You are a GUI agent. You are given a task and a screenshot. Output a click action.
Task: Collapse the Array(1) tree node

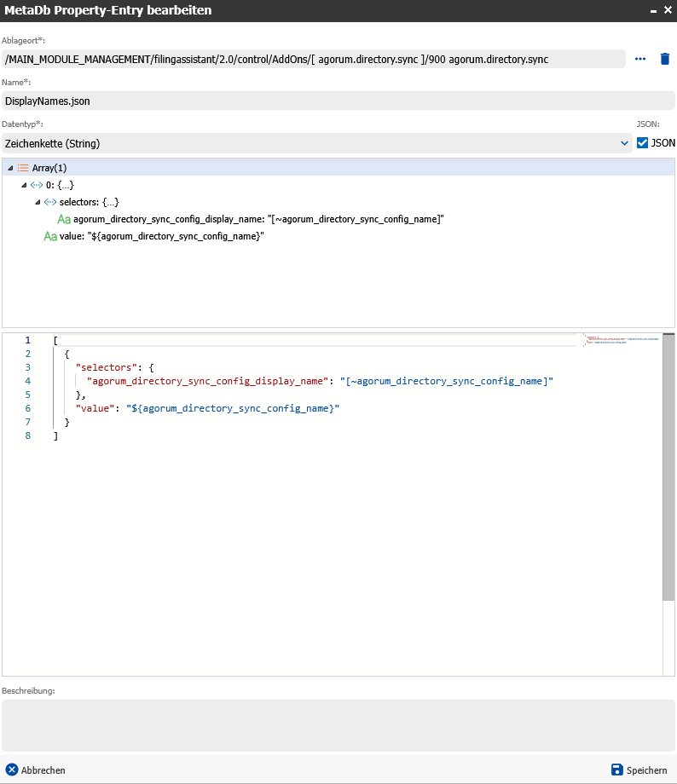tap(10, 168)
